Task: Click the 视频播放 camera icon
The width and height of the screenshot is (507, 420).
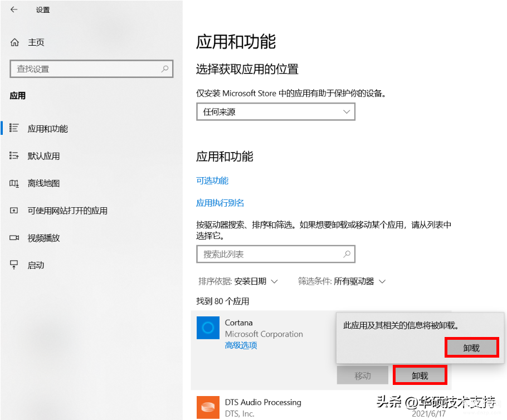Action: (14, 238)
